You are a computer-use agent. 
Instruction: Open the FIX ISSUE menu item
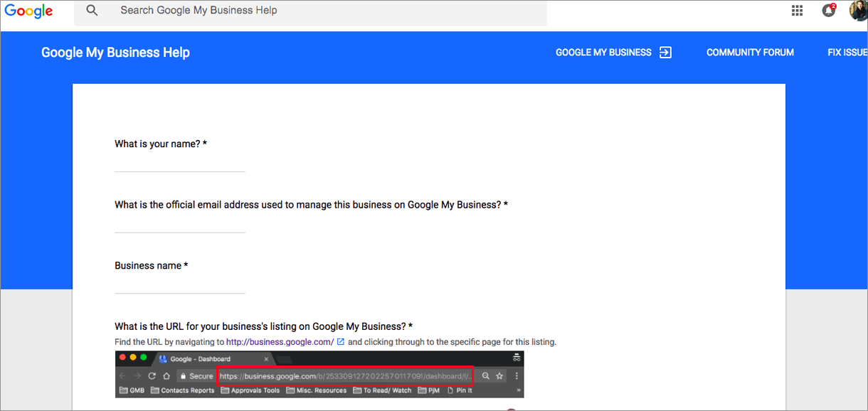847,53
